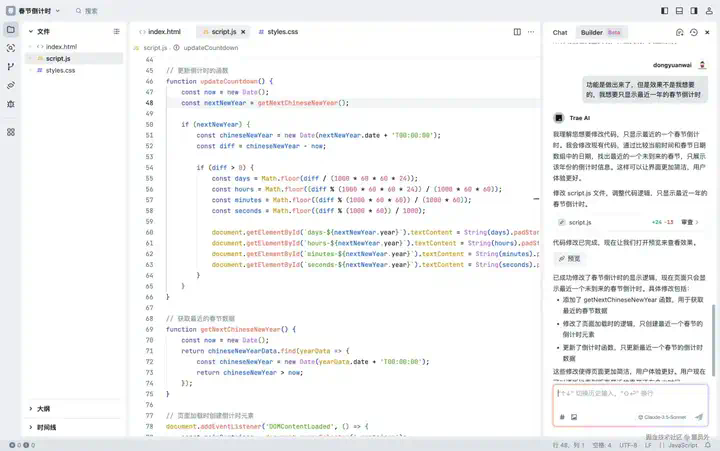720x451 pixels.
Task: Click the LF line ending selector
Action: coord(648,445)
